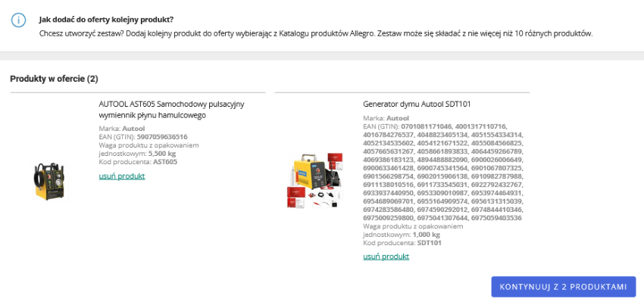Viewport: 644px width, 305px height.
Task: Remove the AUTOOL AST605 product via 'usuń produkt'
Action: [x=122, y=176]
